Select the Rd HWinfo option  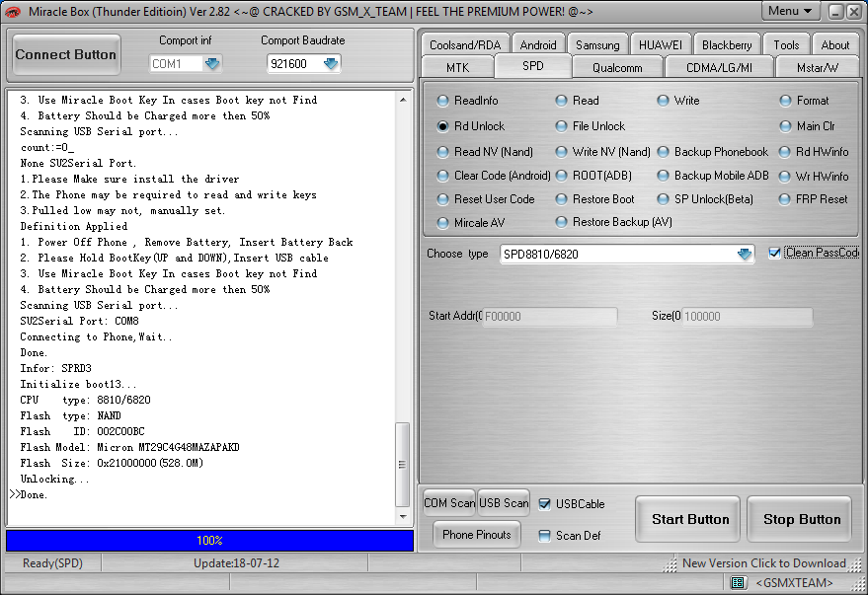point(814,152)
